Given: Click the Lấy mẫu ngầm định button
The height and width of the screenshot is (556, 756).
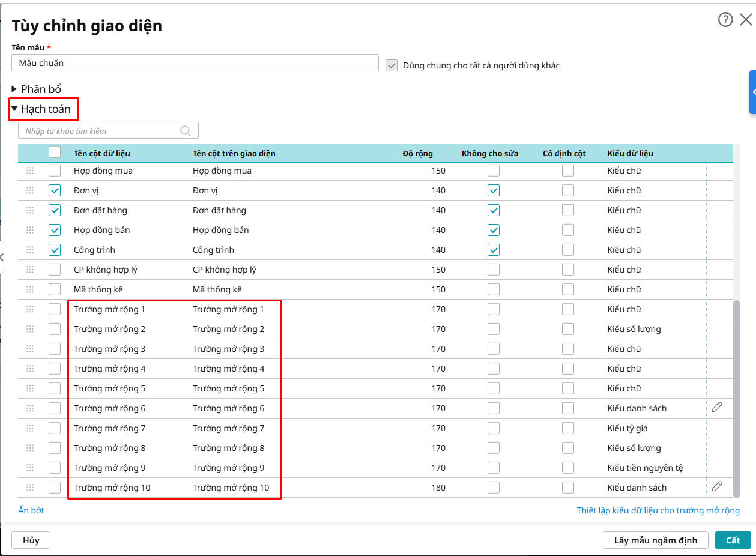Looking at the screenshot, I should 655,540.
